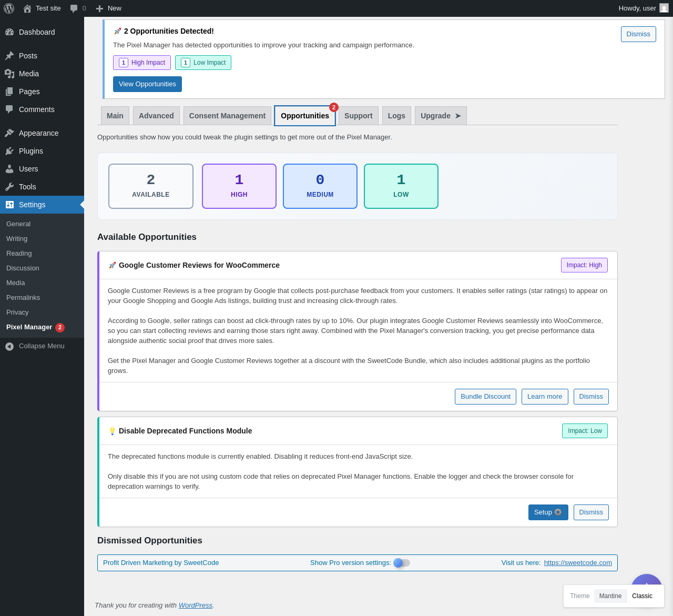Image resolution: width=673 pixels, height=616 pixels.
Task: Click the 'Impact: Low' label
Action: point(585,431)
